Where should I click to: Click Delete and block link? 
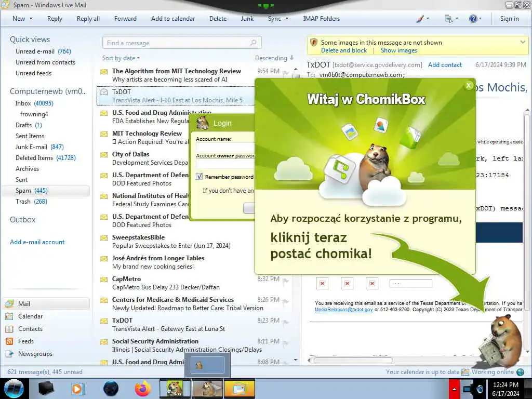click(344, 50)
